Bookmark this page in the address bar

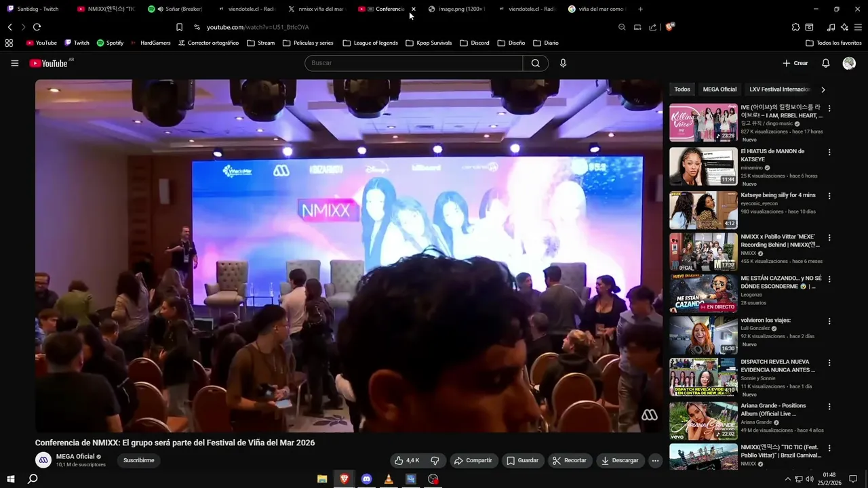pyautogui.click(x=179, y=27)
